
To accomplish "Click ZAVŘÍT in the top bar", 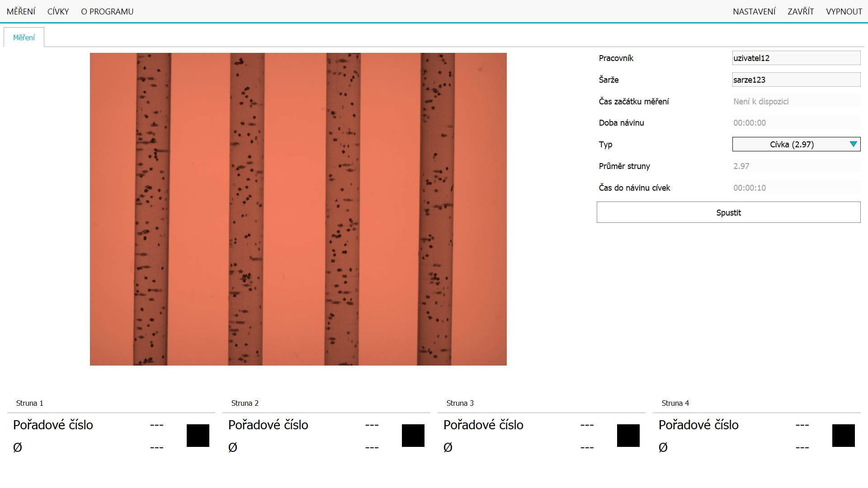I will coord(801,11).
